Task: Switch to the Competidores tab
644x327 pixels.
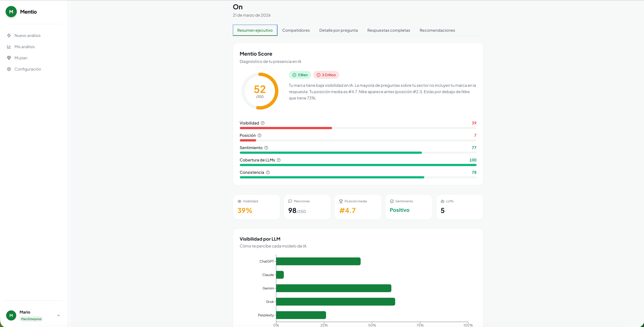Action: (x=296, y=30)
